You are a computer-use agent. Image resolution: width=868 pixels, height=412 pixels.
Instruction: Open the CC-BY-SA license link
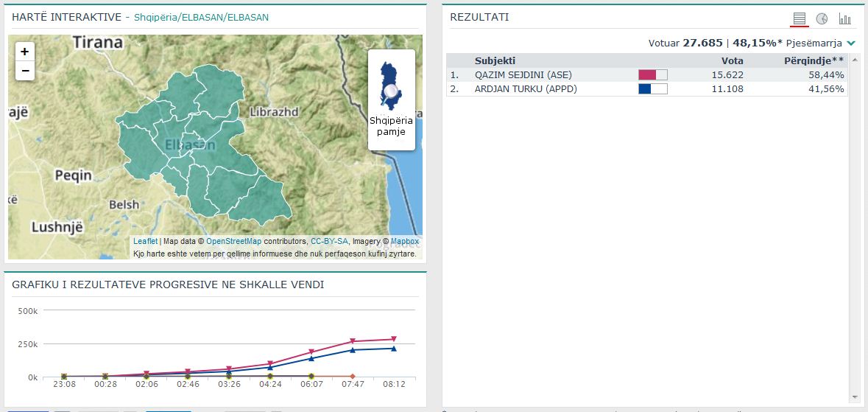[x=329, y=241]
